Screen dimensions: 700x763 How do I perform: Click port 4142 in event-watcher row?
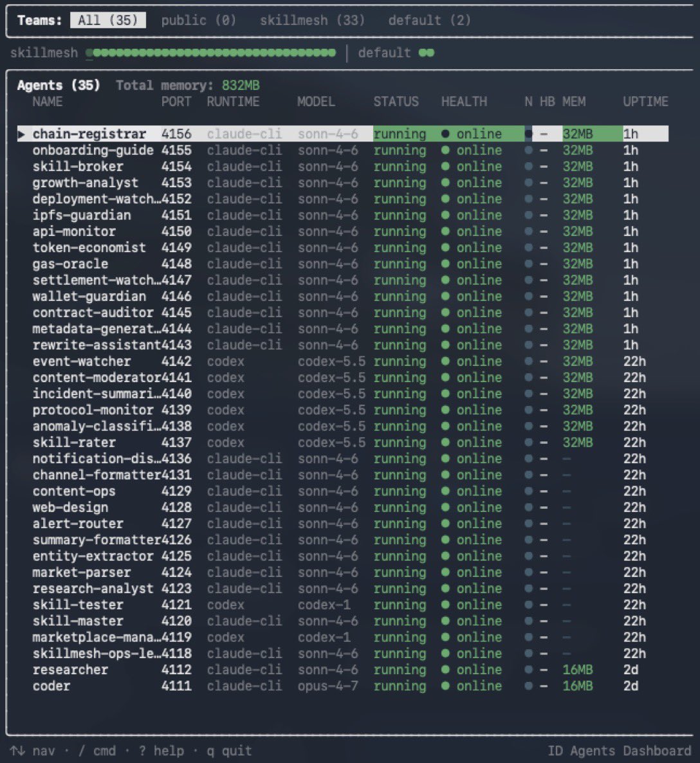pos(176,361)
